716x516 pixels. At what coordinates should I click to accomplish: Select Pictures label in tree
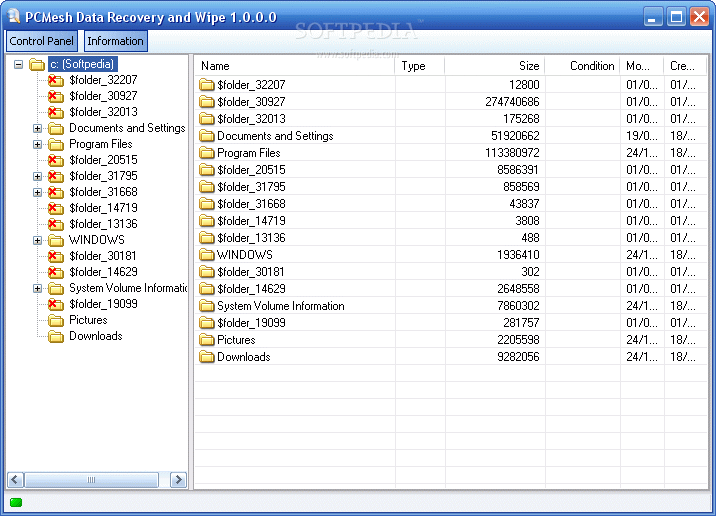pyautogui.click(x=88, y=321)
